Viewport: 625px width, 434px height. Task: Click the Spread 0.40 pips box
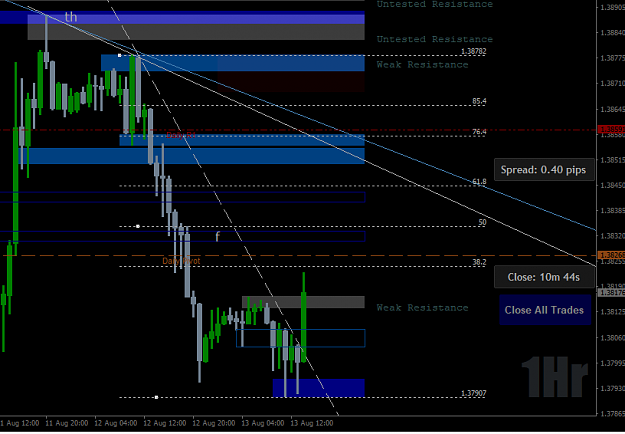[544, 170]
